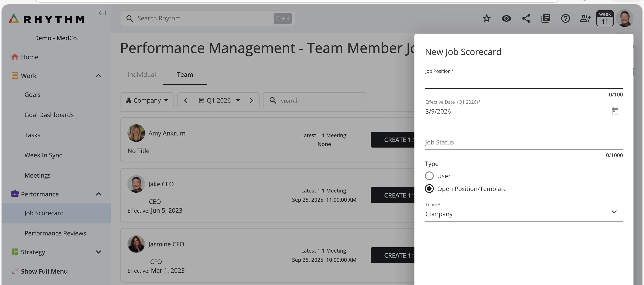Collapse sidebar with the arrow icon
Screen dimensions: 644x285
coord(102,13)
